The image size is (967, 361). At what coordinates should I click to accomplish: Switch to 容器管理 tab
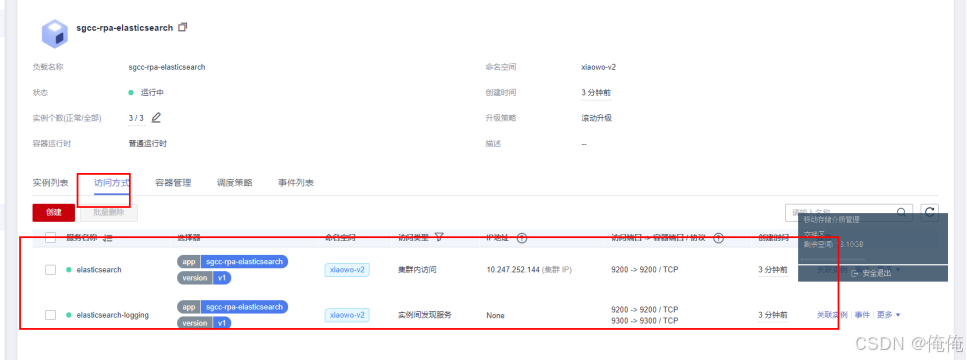[173, 183]
